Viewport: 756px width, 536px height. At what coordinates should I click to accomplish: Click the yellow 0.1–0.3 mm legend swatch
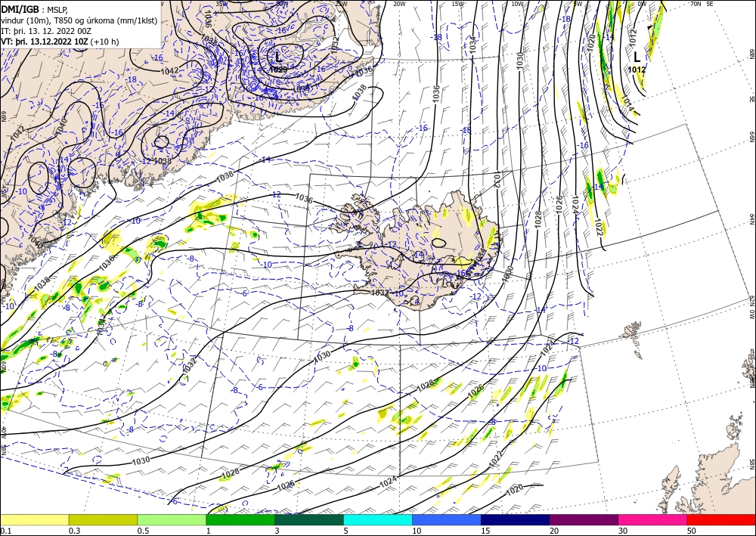point(34,519)
